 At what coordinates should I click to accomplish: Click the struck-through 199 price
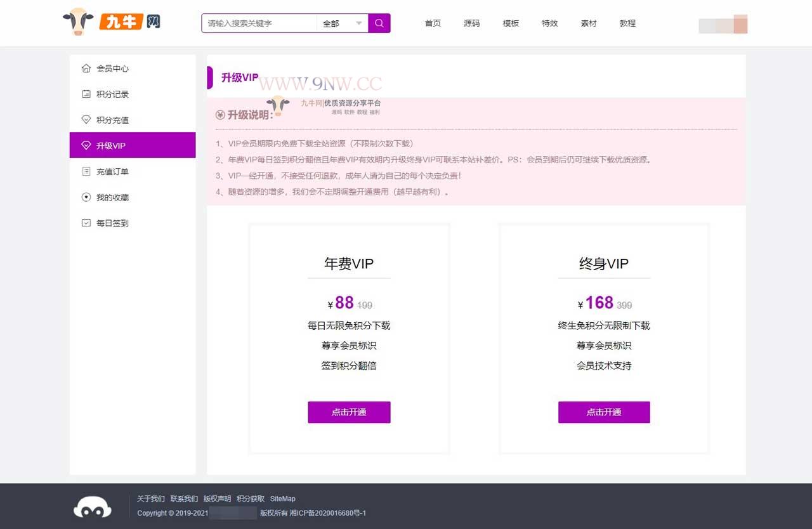coord(365,305)
